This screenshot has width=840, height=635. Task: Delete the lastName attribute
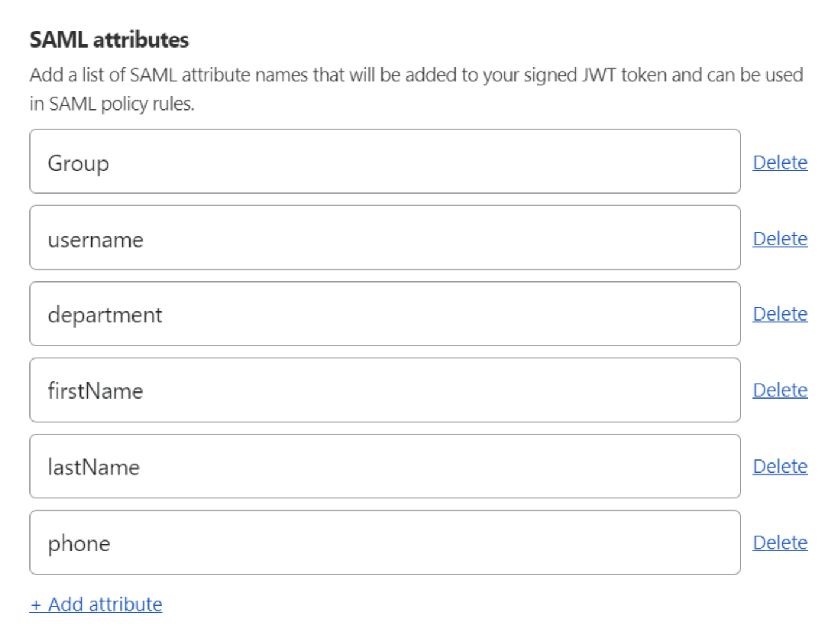tap(780, 466)
